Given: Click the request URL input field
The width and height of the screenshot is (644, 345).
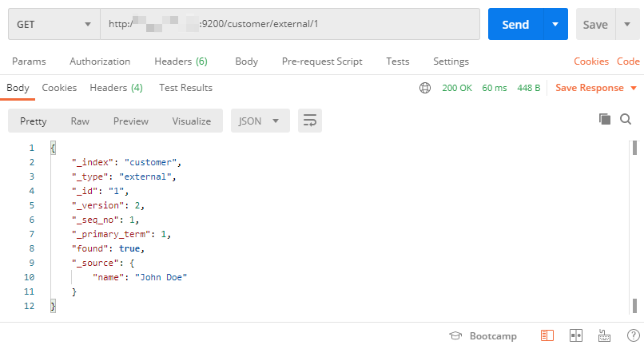Looking at the screenshot, I should point(290,24).
